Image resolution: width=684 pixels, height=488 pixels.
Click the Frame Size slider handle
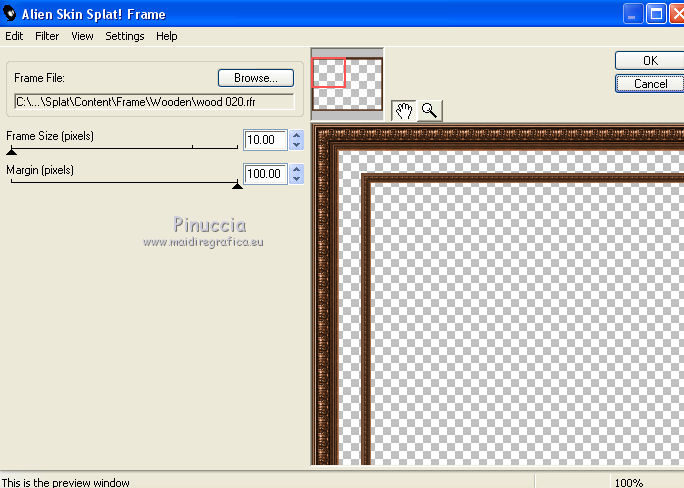[12, 151]
